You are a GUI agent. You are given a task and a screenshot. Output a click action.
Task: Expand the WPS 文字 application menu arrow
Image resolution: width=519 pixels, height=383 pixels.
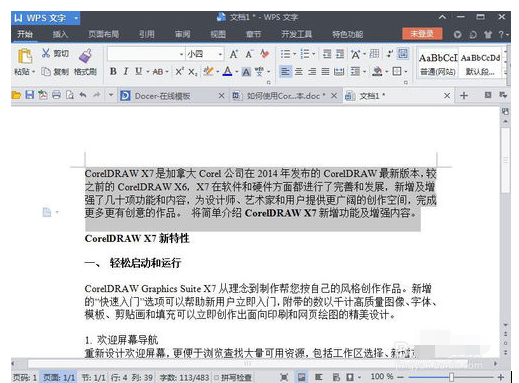coord(76,18)
